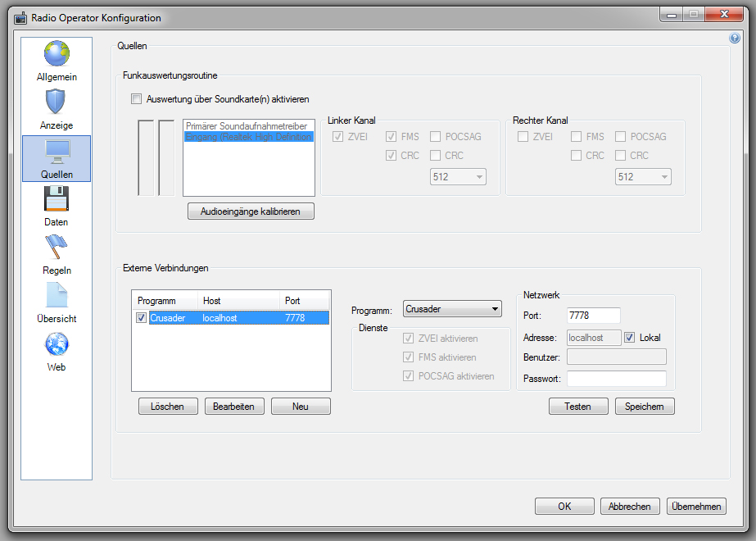
Task: Click the blue help icon at top right
Action: pyautogui.click(x=735, y=38)
